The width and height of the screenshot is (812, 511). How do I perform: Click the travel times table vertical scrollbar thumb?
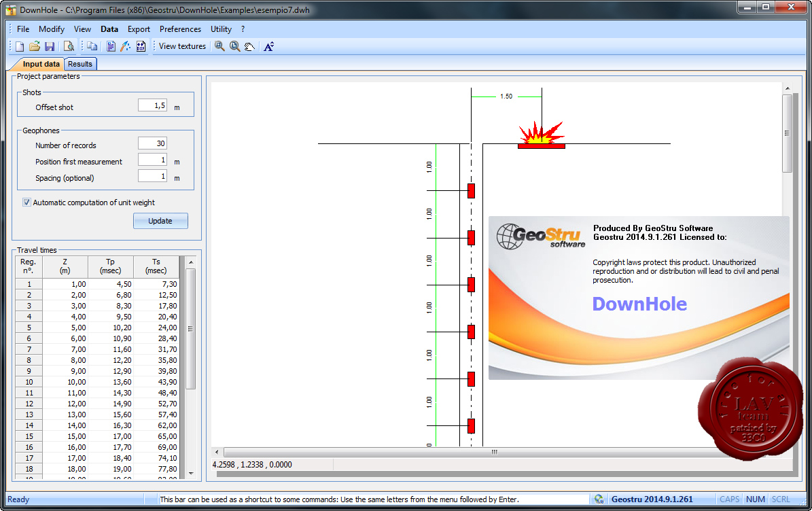coord(190,328)
